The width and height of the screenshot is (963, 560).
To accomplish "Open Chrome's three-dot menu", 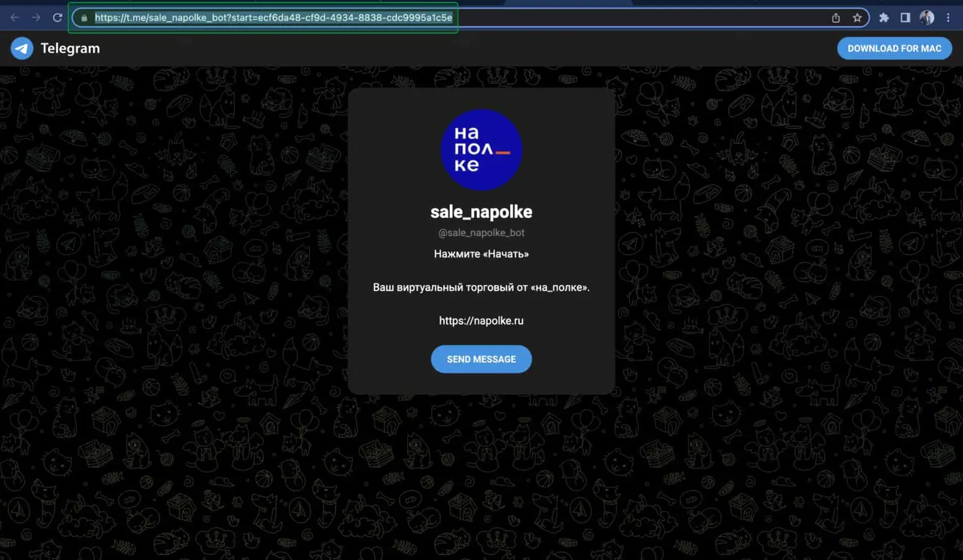I will coord(948,18).
